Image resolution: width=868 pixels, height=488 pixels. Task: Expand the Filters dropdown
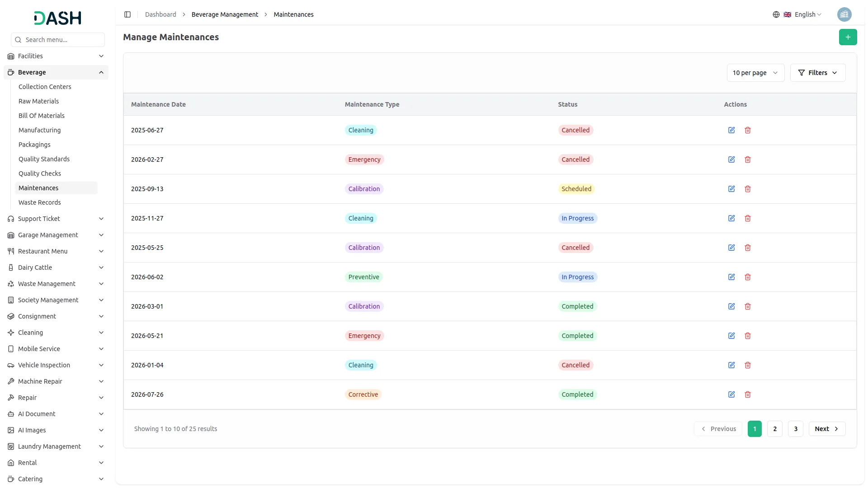click(817, 73)
